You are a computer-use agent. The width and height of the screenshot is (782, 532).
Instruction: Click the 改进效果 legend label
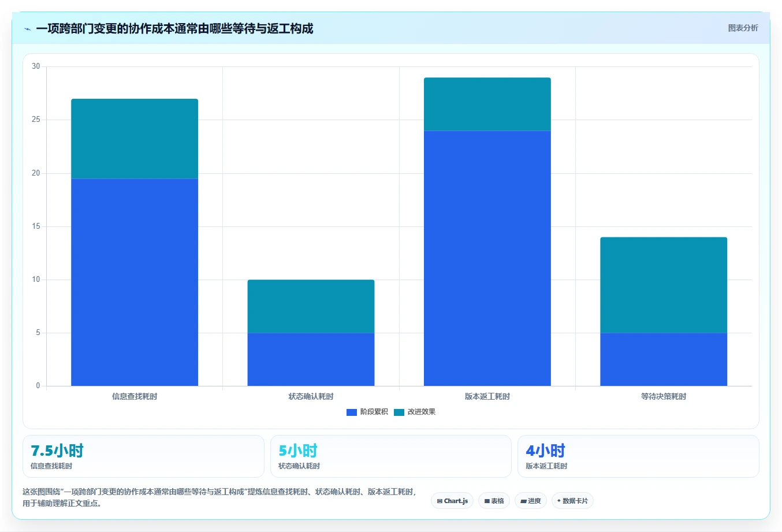422,412
